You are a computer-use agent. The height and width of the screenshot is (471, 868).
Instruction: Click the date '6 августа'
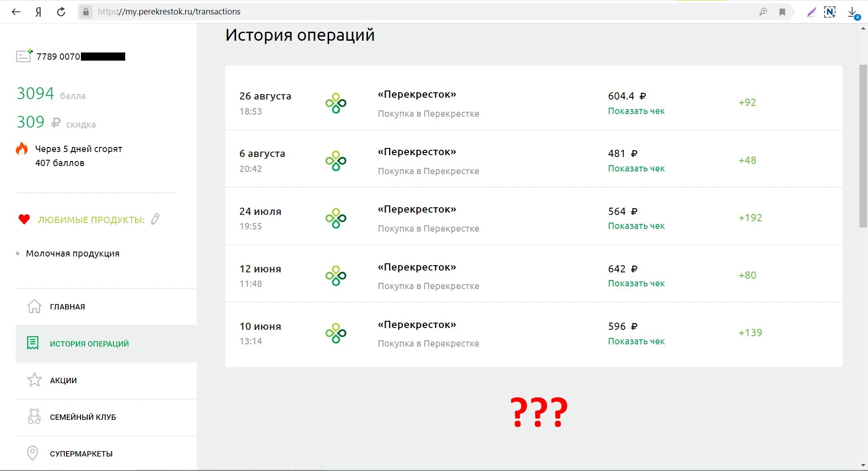pos(262,154)
